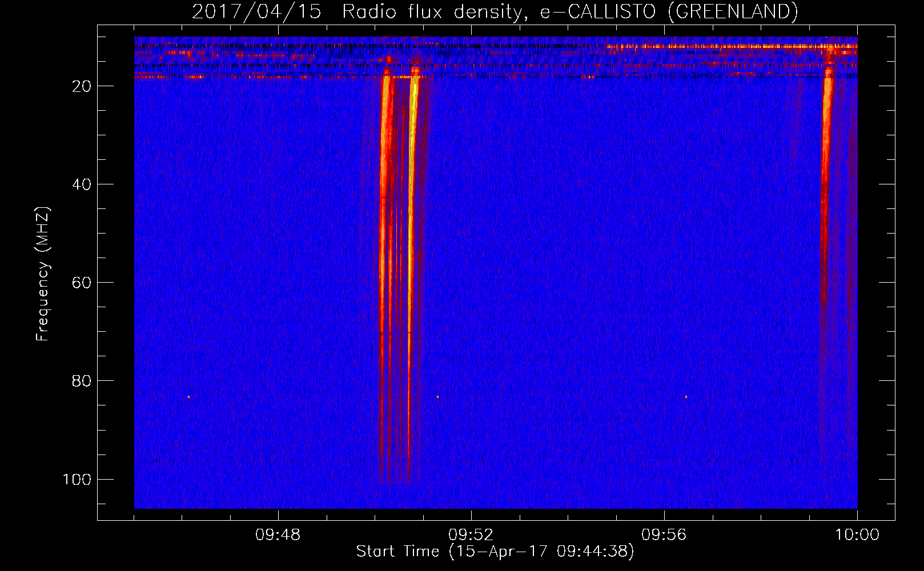
Task: Click the 20 frequency tick label
Action: click(82, 86)
